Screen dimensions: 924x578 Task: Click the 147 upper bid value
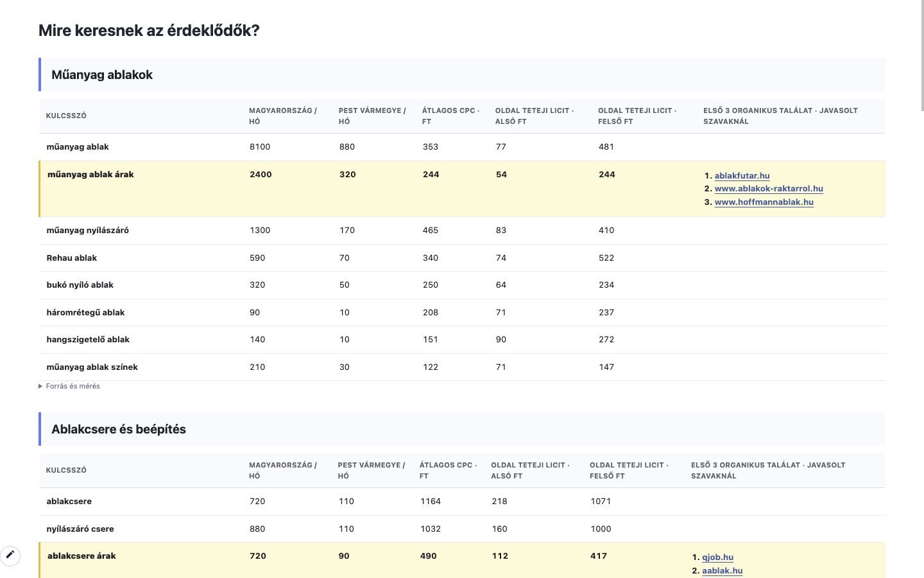pyautogui.click(x=606, y=367)
